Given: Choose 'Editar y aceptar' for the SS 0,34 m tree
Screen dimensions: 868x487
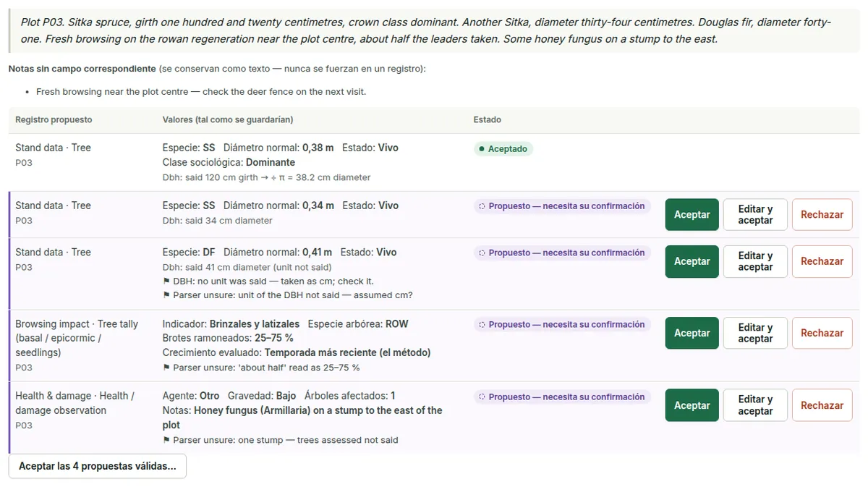Looking at the screenshot, I should click(755, 215).
